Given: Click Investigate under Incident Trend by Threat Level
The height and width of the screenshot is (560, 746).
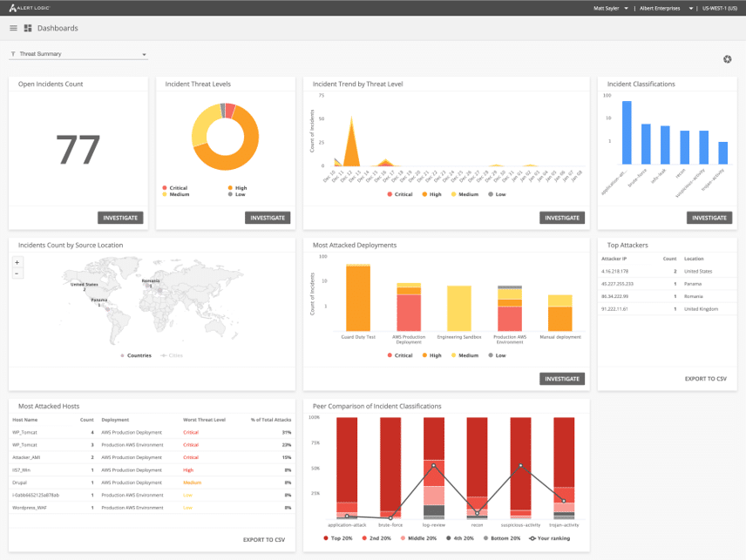Looking at the screenshot, I should (x=562, y=218).
